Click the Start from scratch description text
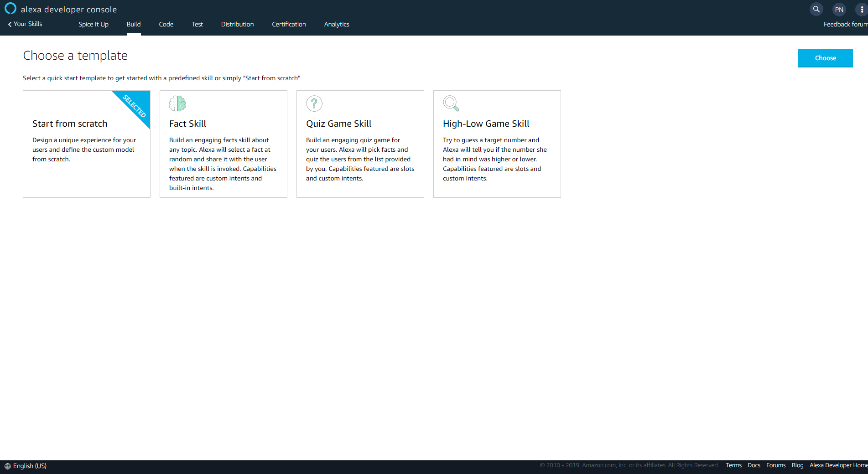Viewport: 868px width, 474px height. (x=84, y=149)
